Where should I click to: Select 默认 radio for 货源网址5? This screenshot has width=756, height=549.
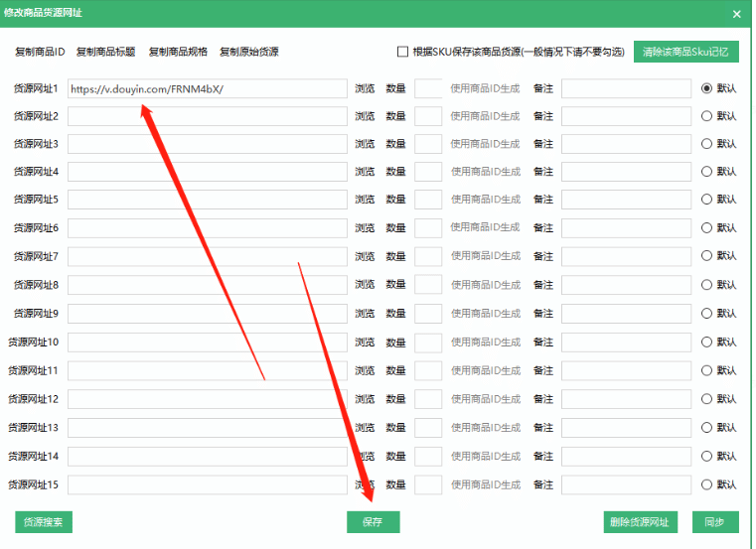click(x=706, y=199)
